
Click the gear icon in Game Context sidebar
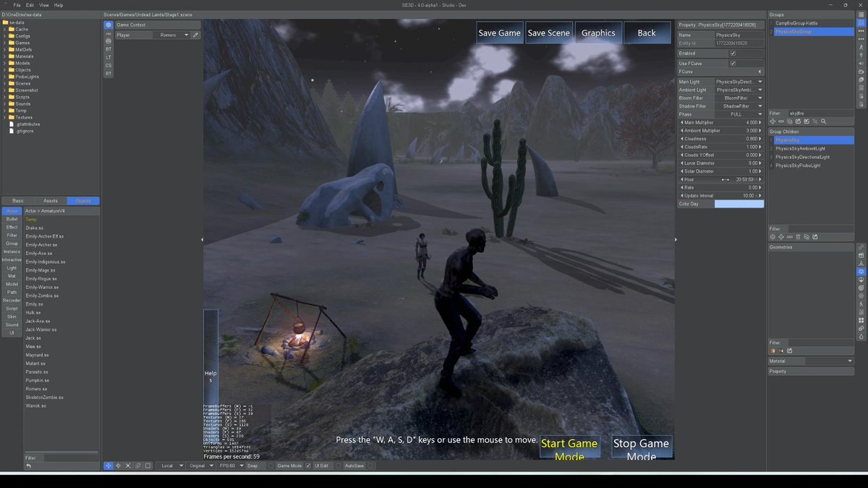tap(109, 25)
